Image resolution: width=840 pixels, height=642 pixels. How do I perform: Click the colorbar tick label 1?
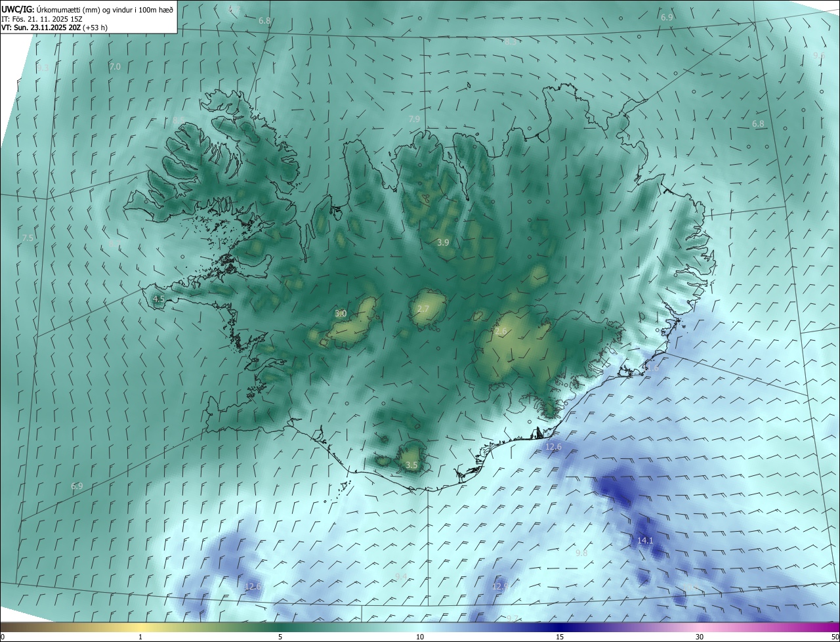click(140, 637)
